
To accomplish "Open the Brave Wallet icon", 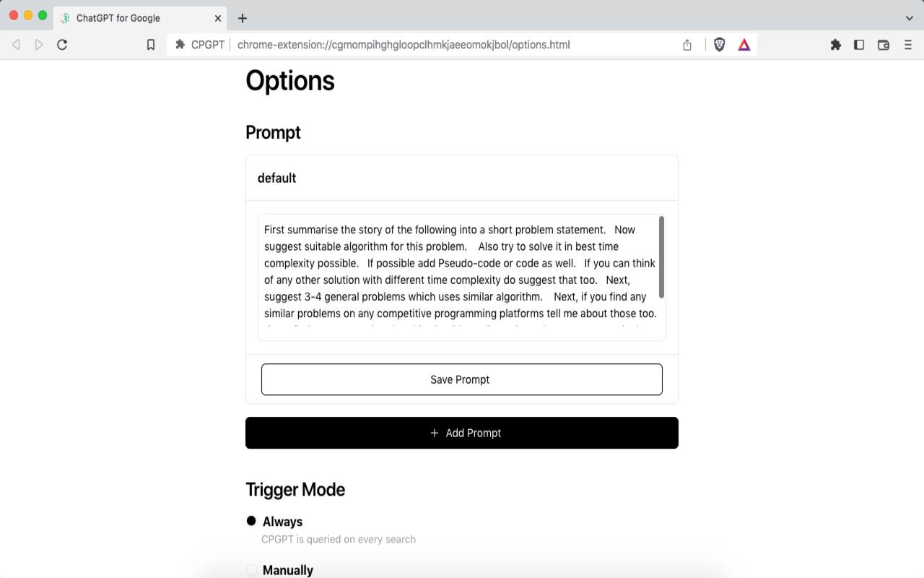I will [883, 44].
